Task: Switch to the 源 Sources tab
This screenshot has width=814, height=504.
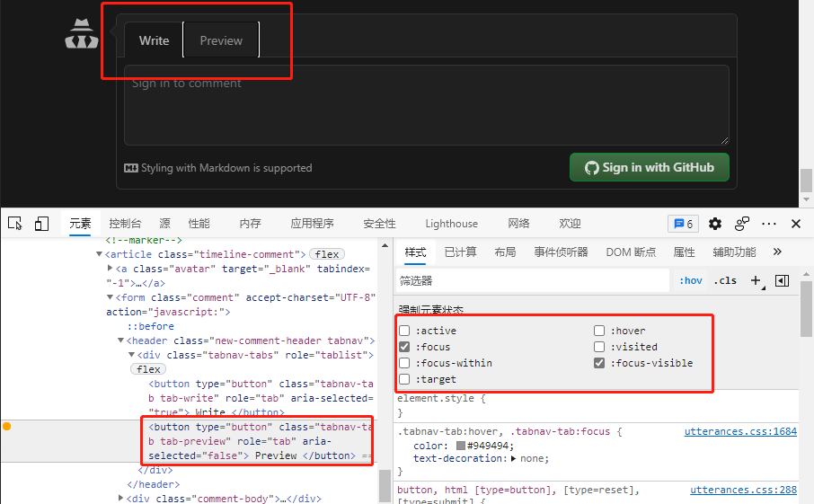Action: click(165, 224)
